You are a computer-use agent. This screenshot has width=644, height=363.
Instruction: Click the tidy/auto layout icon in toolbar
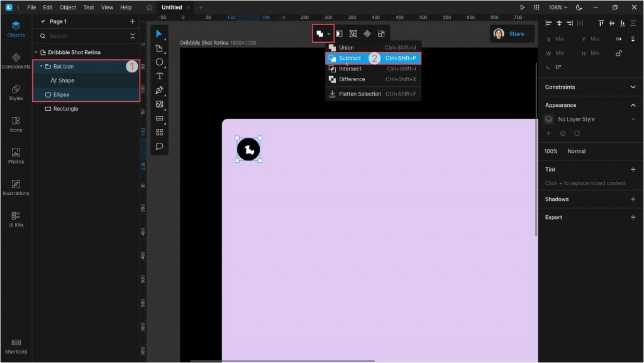point(381,34)
